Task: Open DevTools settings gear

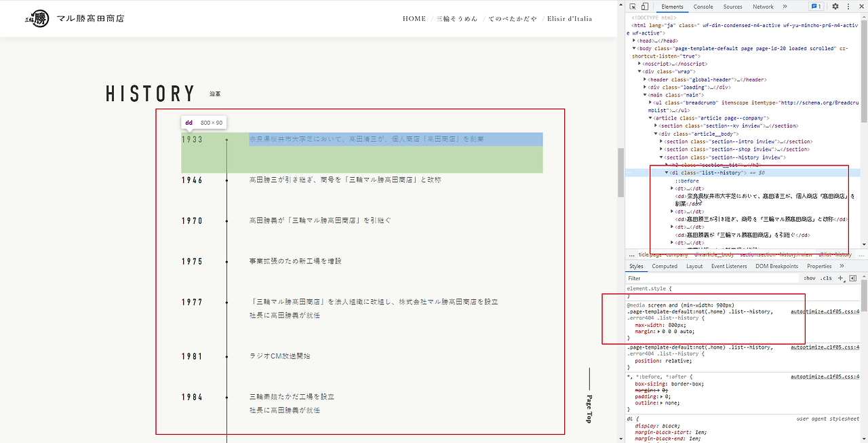Action: coord(835,6)
